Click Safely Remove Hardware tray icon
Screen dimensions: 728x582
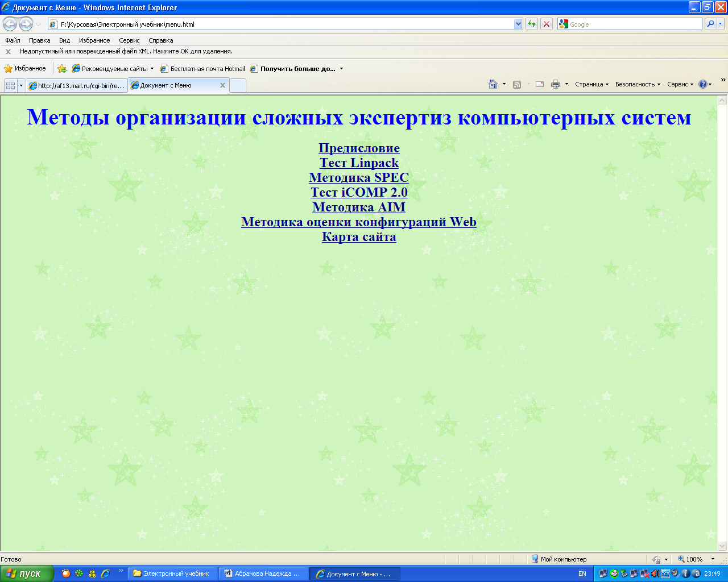click(x=624, y=573)
